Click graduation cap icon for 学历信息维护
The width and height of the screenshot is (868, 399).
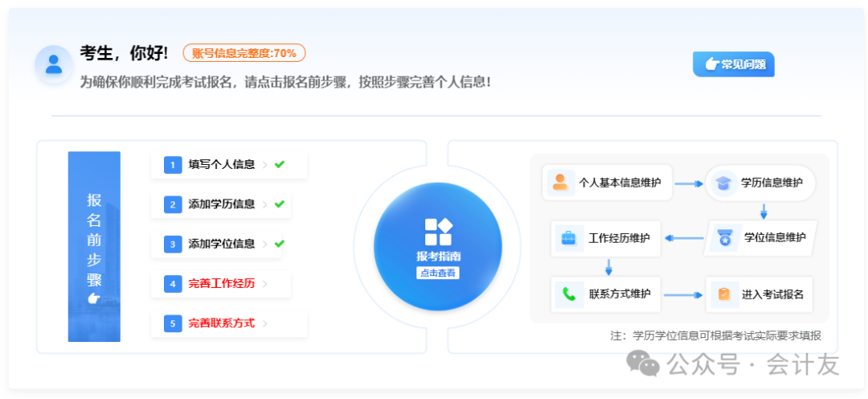(723, 183)
